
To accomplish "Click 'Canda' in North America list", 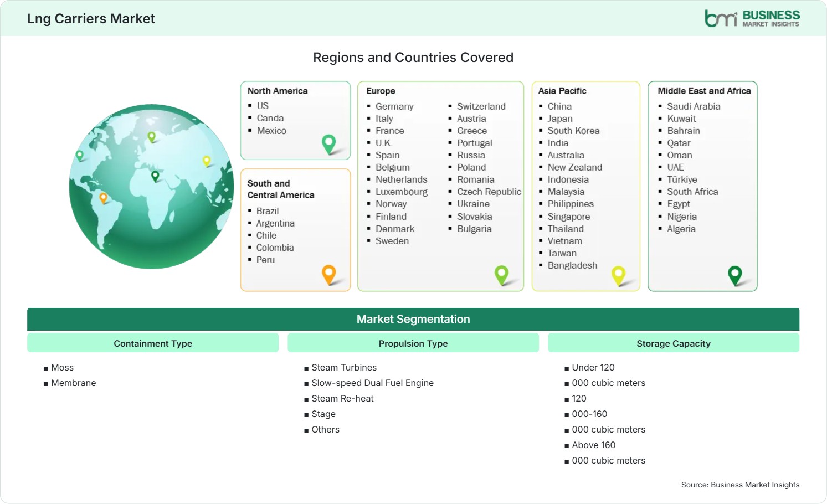I will click(x=270, y=118).
